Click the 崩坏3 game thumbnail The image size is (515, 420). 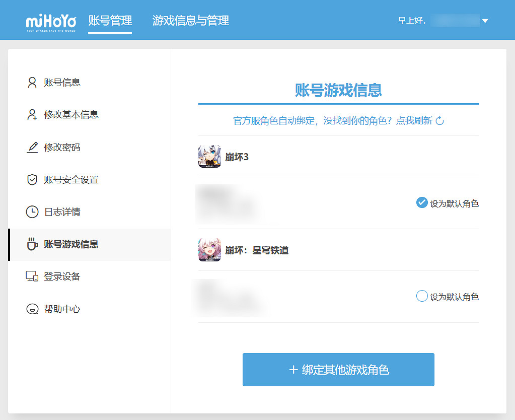[x=209, y=157]
